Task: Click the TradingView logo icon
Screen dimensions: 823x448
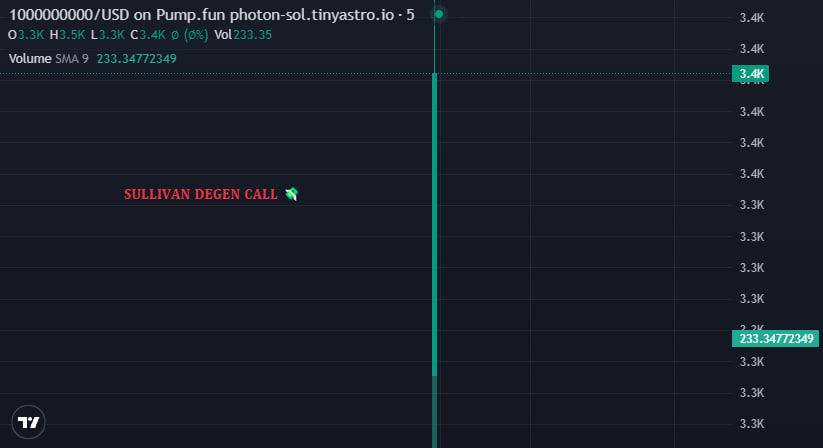Action: pyautogui.click(x=28, y=422)
